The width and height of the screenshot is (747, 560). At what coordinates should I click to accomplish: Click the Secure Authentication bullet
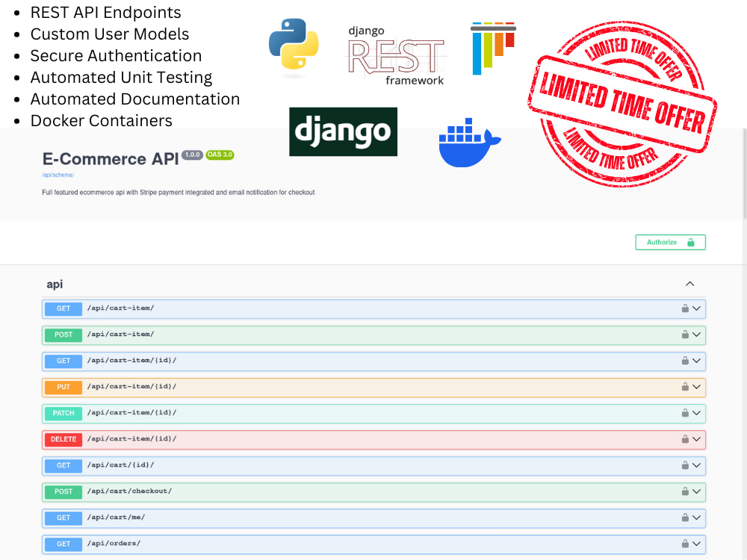116,56
